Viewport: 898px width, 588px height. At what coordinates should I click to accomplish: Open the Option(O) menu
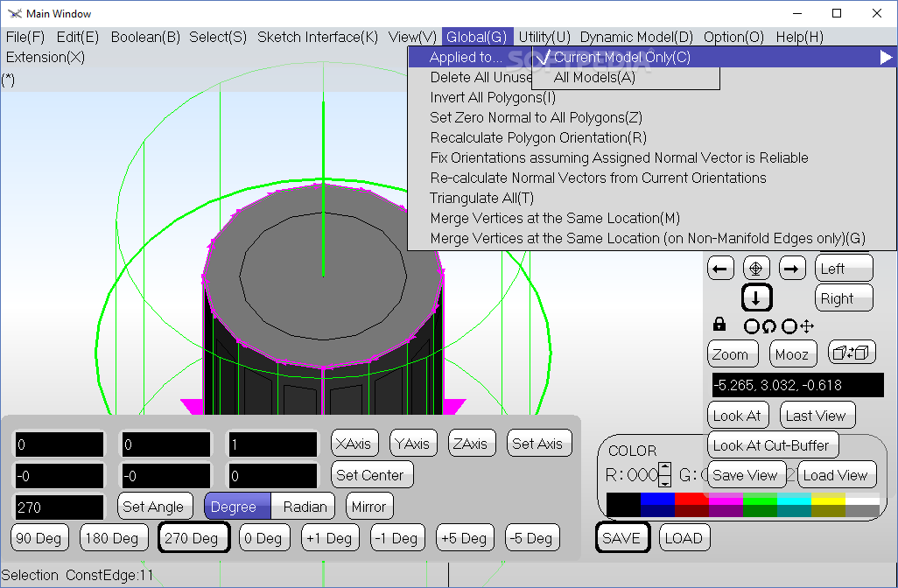tap(733, 38)
